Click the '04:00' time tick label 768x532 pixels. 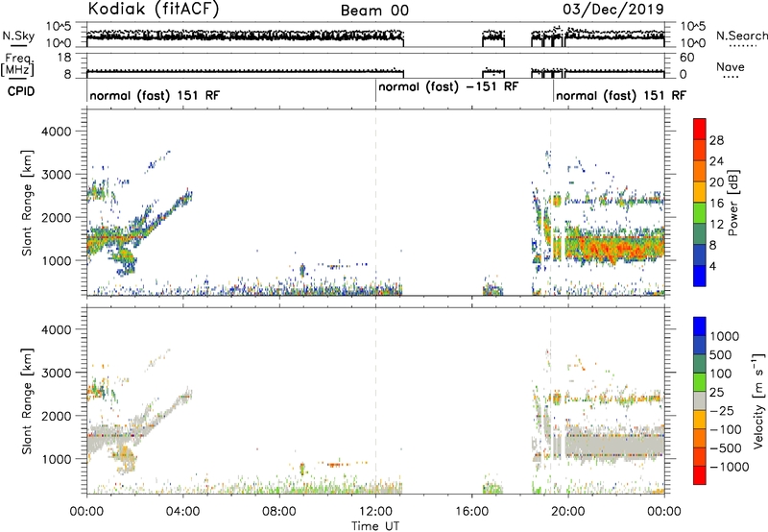click(x=182, y=512)
